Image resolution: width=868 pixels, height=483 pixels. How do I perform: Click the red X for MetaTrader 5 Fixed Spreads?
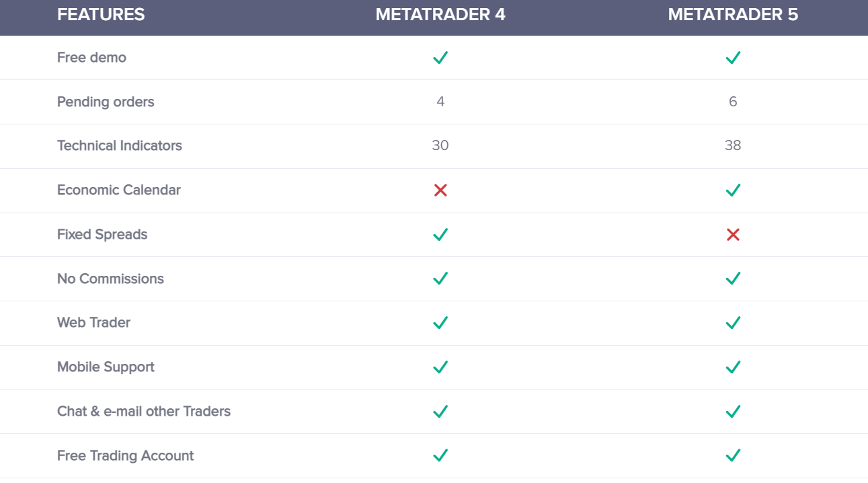733,235
